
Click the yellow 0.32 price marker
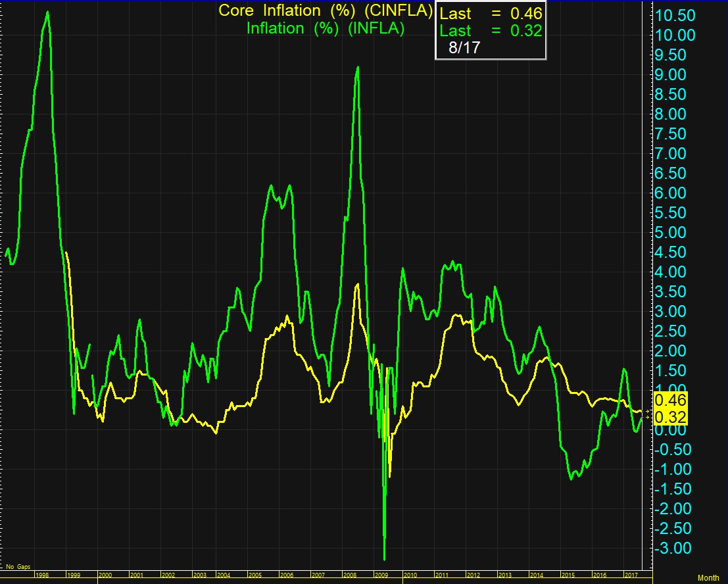tap(671, 418)
